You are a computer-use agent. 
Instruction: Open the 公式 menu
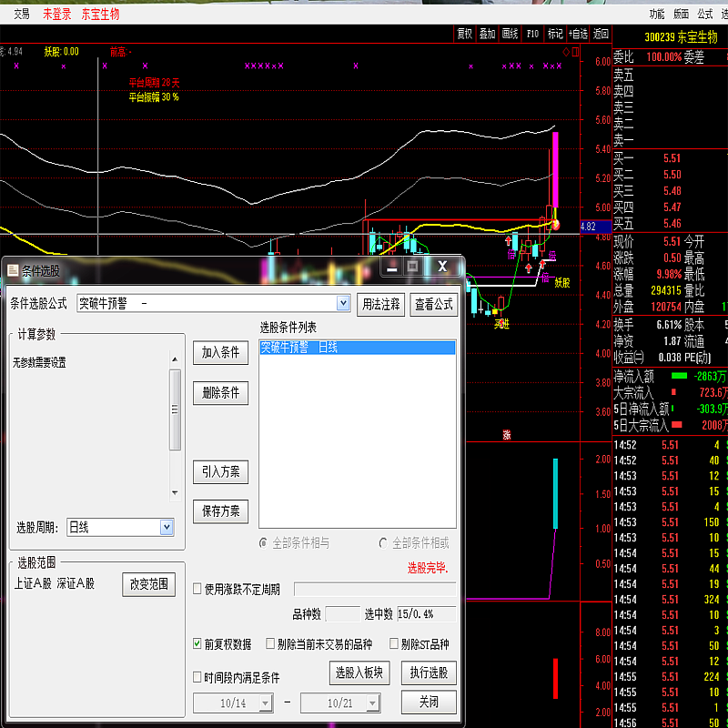click(704, 14)
